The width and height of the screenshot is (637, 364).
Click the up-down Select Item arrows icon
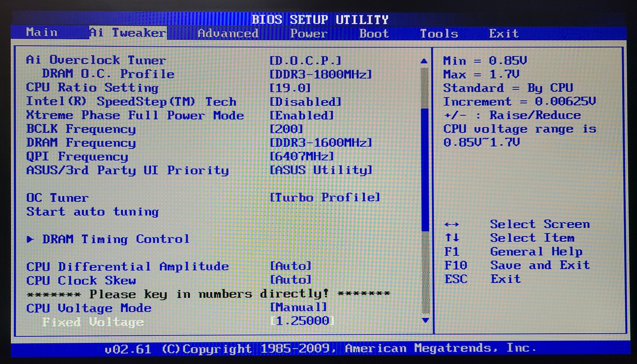tap(452, 238)
